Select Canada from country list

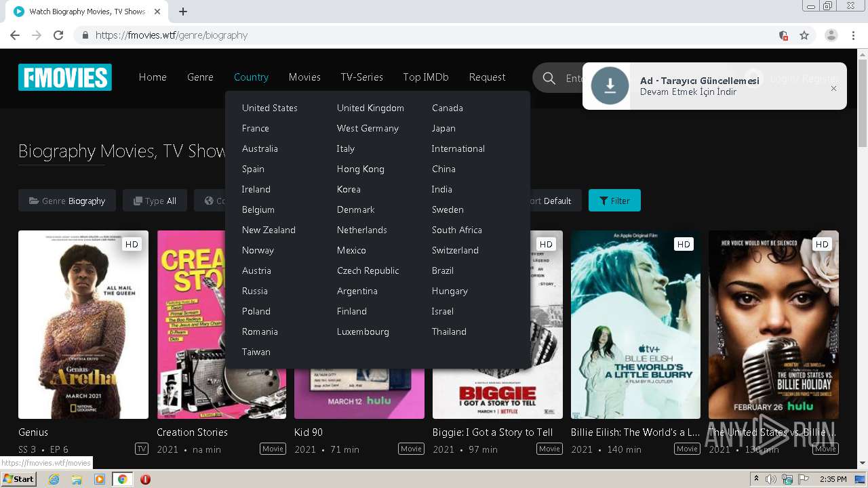click(447, 108)
